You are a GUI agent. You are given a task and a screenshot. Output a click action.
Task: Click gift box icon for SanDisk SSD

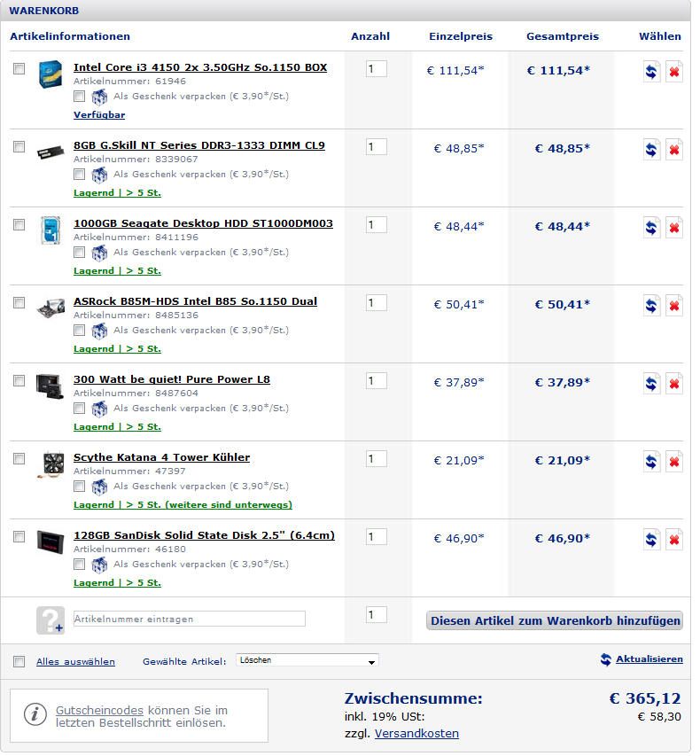tap(100, 566)
